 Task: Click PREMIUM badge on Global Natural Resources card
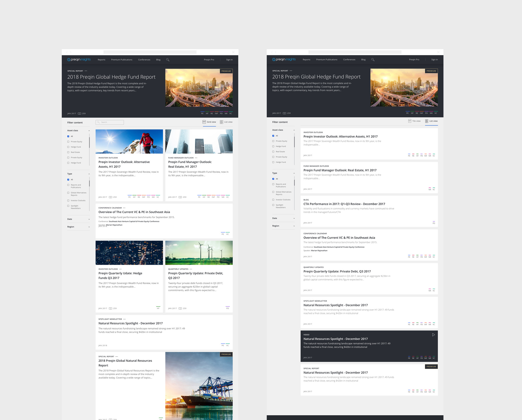[226, 354]
